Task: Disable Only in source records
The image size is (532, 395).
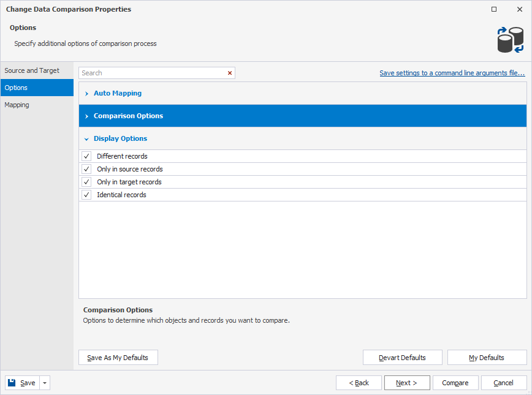Action: click(86, 169)
